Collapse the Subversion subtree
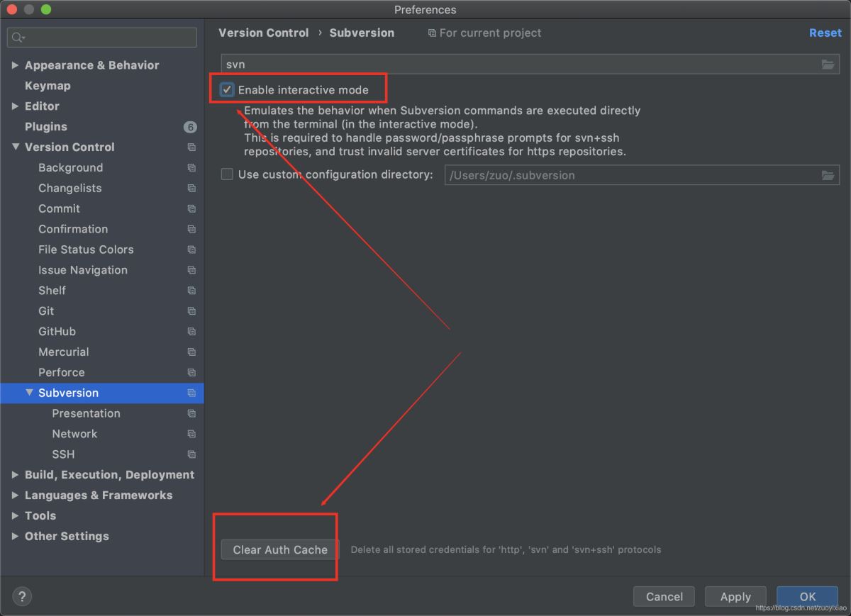The image size is (851, 616). click(x=29, y=393)
